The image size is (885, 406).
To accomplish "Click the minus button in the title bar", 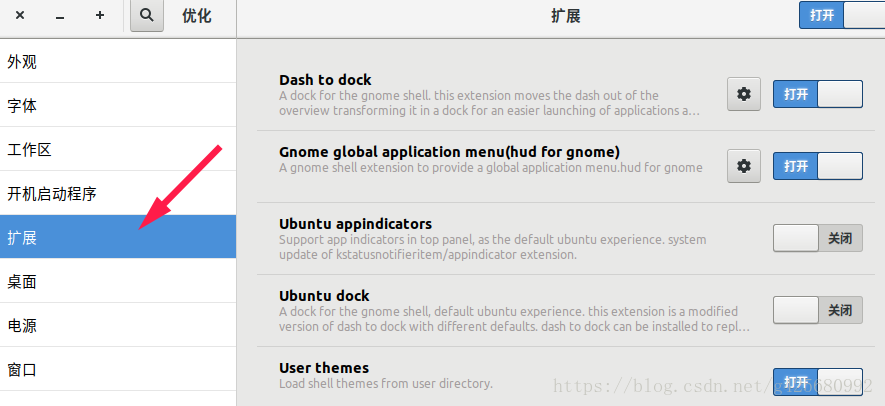I will click(x=60, y=17).
